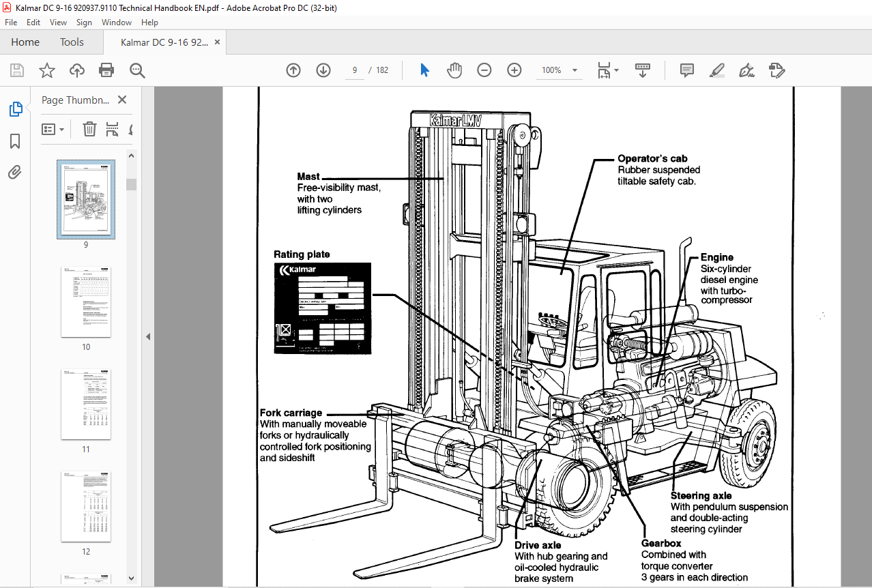The width and height of the screenshot is (872, 588).
Task: Click the "Six-cylinder" text under Engine
Action: click(x=726, y=269)
